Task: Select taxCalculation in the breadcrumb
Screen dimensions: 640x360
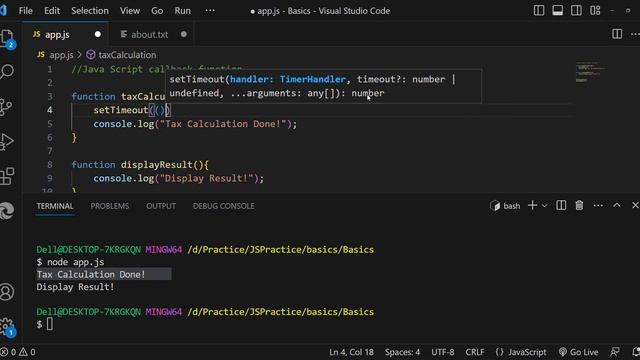Action: pos(127,55)
